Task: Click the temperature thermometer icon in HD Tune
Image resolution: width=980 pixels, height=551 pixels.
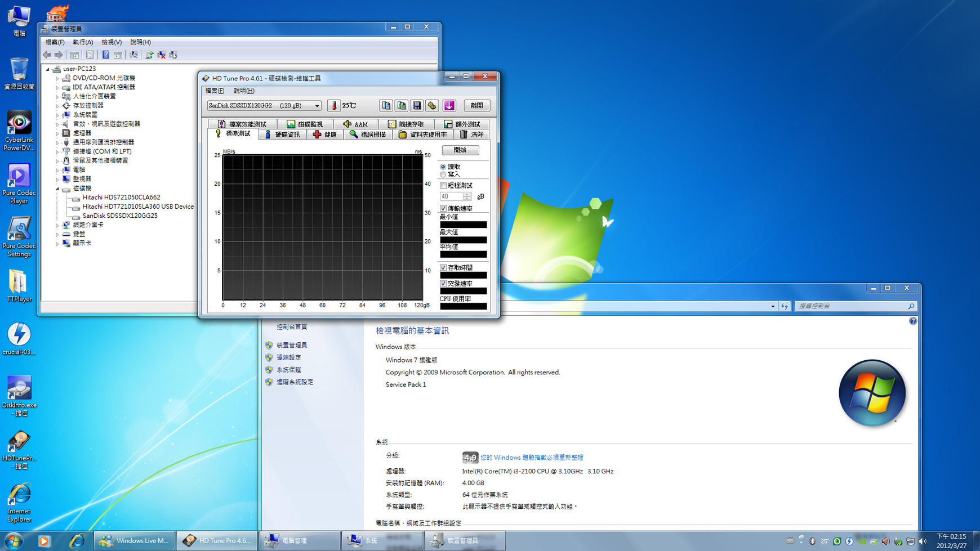Action: tap(333, 106)
